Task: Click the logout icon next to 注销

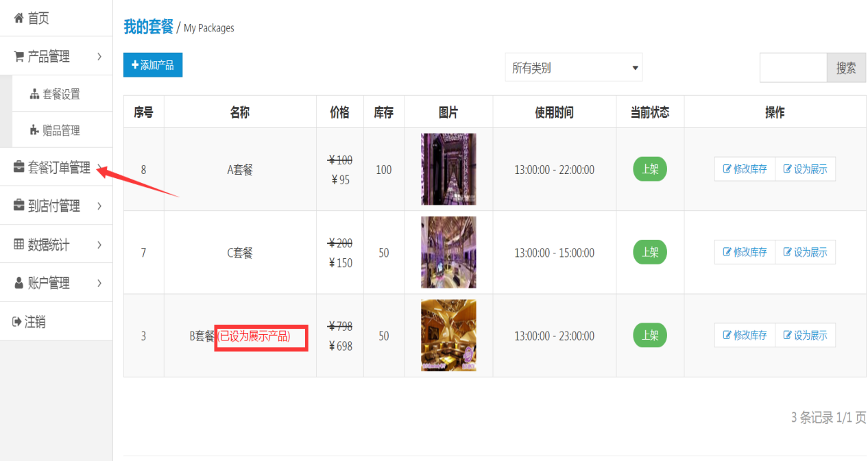Action: tap(18, 321)
